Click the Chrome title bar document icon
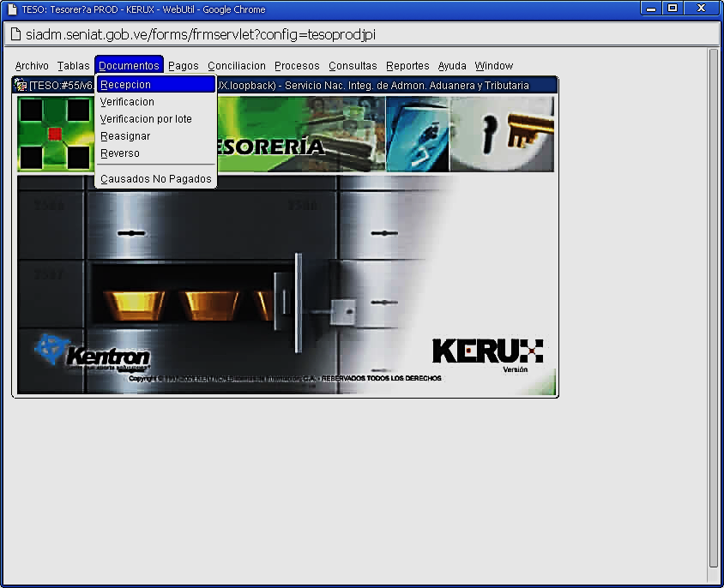The height and width of the screenshot is (588, 724). click(x=13, y=9)
